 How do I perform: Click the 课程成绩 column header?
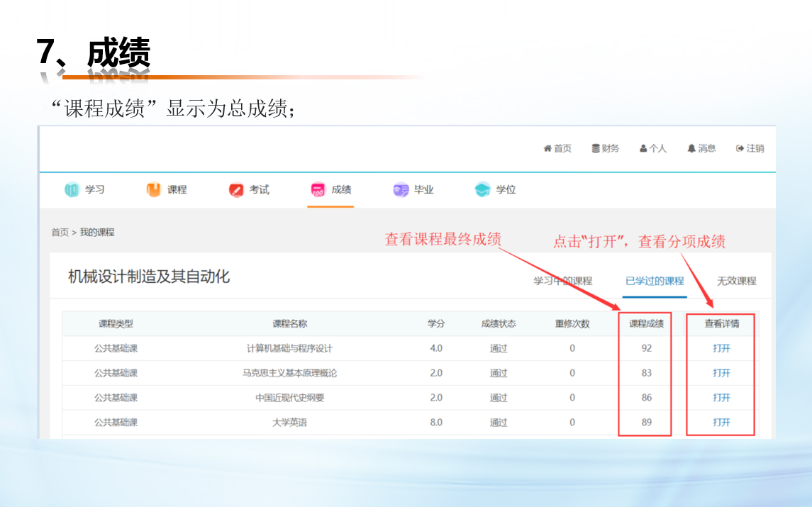646,324
